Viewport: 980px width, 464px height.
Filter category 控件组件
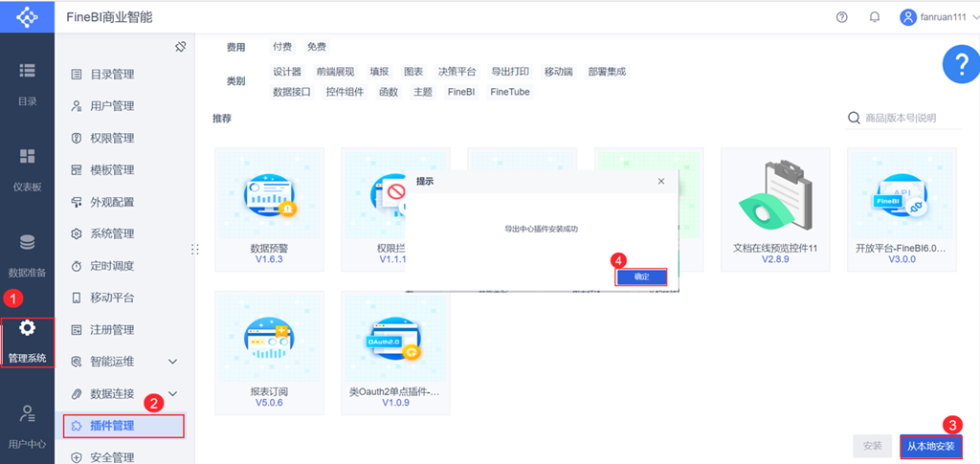[345, 93]
